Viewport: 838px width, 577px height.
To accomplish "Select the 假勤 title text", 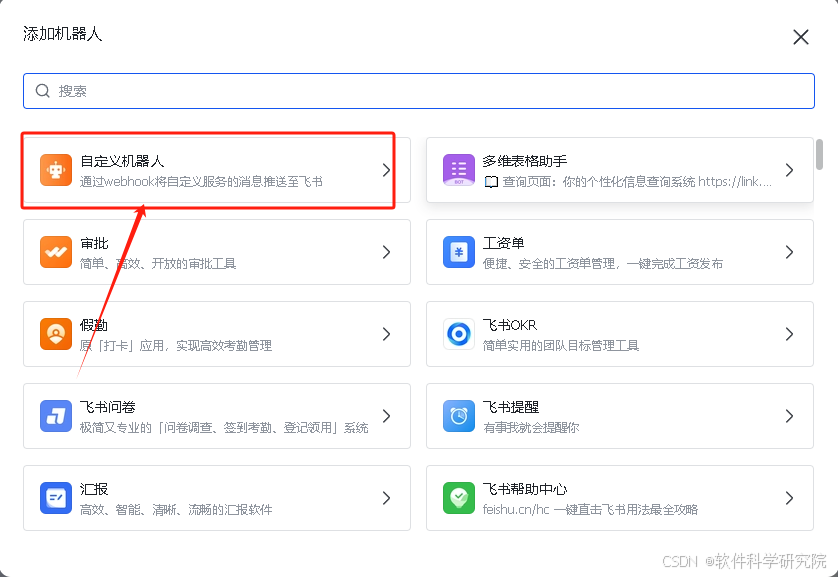I will (94, 325).
